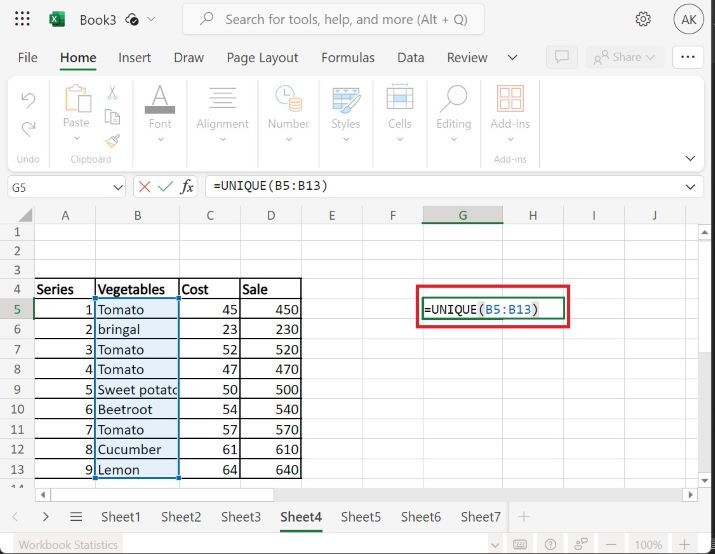Switch to the Data tab
715x554 pixels.
411,57
